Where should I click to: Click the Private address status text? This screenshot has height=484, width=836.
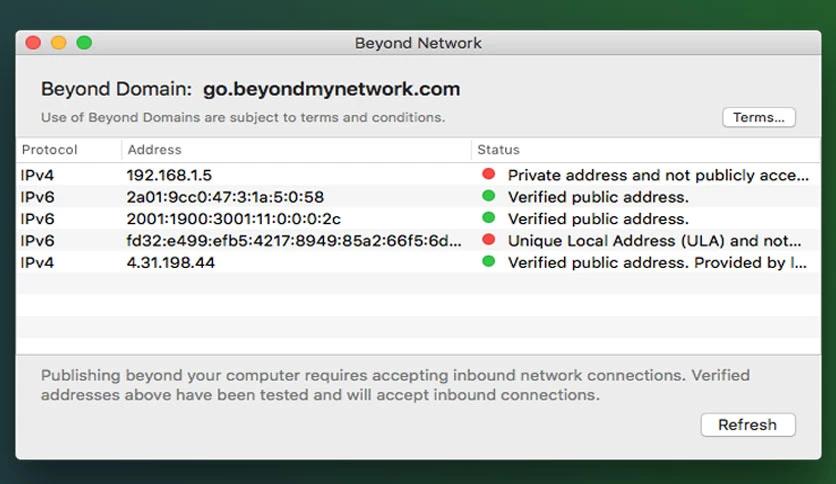tap(658, 175)
